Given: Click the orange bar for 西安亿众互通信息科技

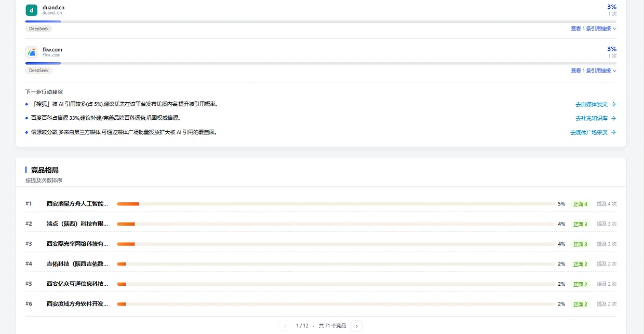Looking at the screenshot, I should point(122,284).
